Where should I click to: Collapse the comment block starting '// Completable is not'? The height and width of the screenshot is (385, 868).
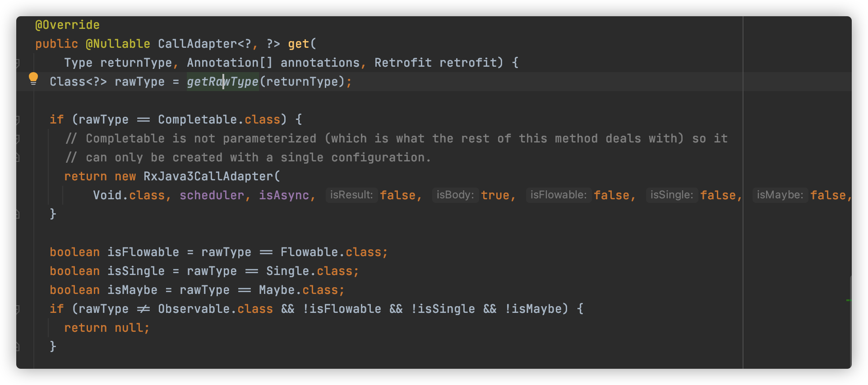18,138
